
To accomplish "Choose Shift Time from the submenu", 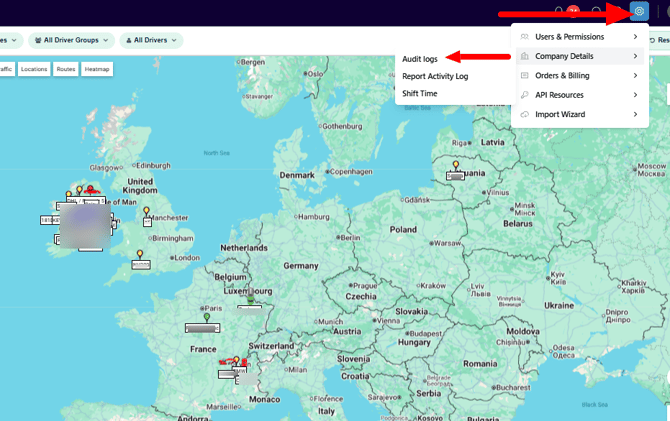I will 420,93.
